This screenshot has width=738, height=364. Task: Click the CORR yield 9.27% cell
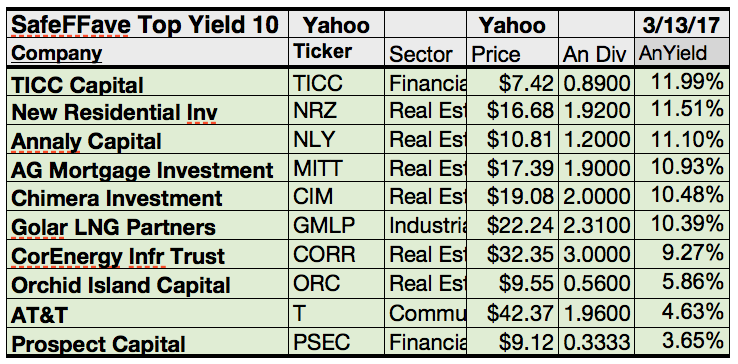pyautogui.click(x=682, y=255)
